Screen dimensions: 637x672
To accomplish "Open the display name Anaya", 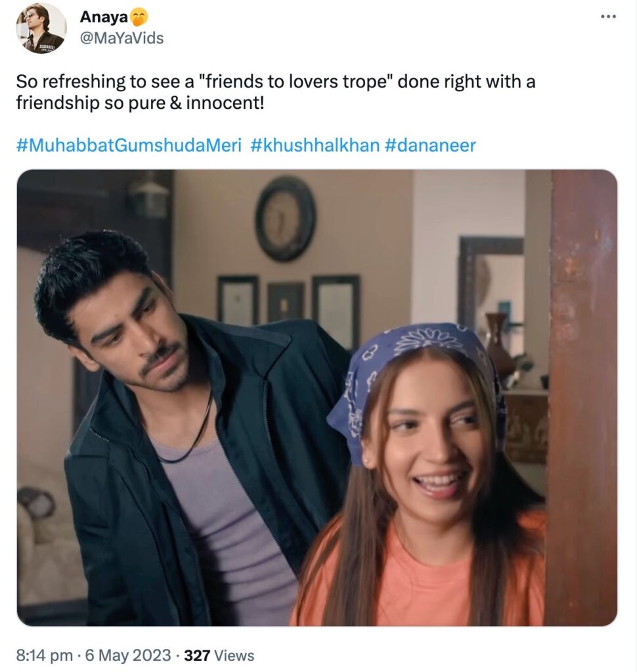I will (x=104, y=17).
